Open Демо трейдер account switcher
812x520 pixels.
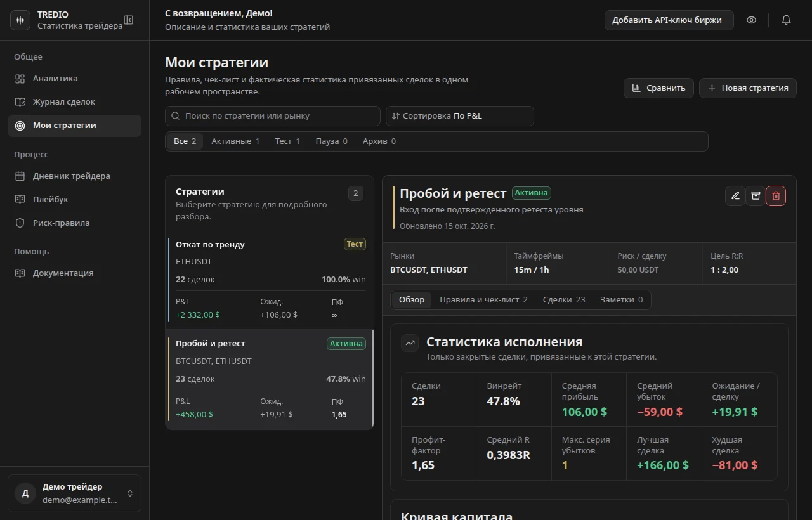coord(74,493)
